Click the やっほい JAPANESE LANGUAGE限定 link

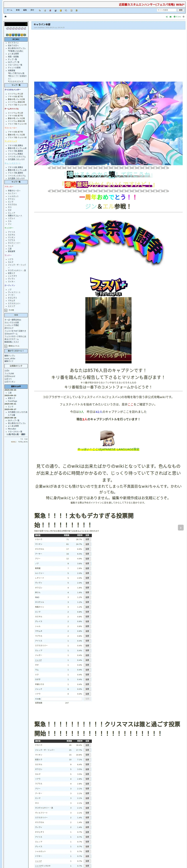tap(108, 449)
